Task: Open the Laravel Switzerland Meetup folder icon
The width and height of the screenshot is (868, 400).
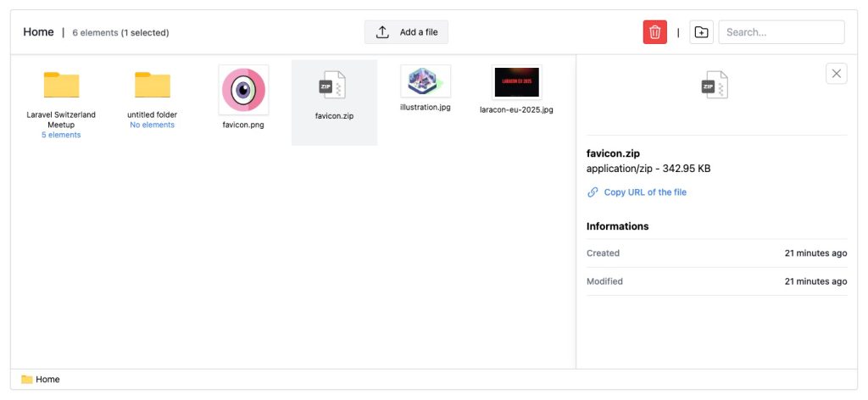Action: 61,85
